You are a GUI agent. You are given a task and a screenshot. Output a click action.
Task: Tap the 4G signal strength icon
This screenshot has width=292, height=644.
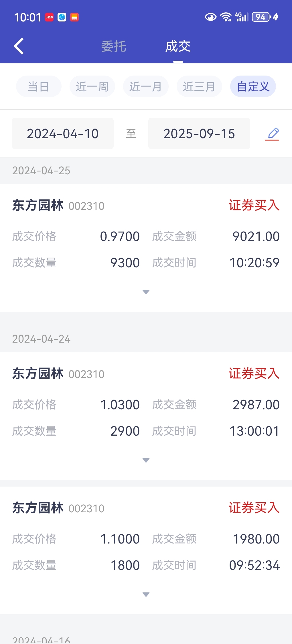tap(241, 17)
